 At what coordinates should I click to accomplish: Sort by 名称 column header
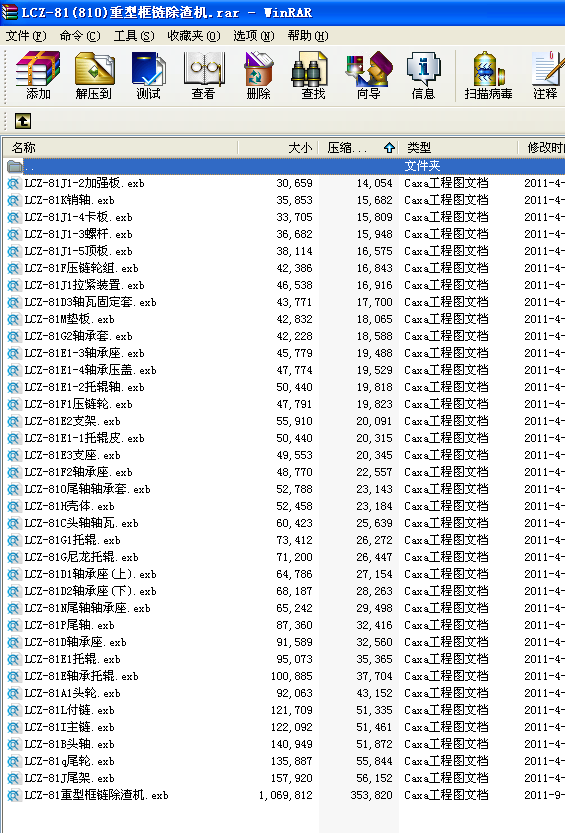(x=120, y=148)
